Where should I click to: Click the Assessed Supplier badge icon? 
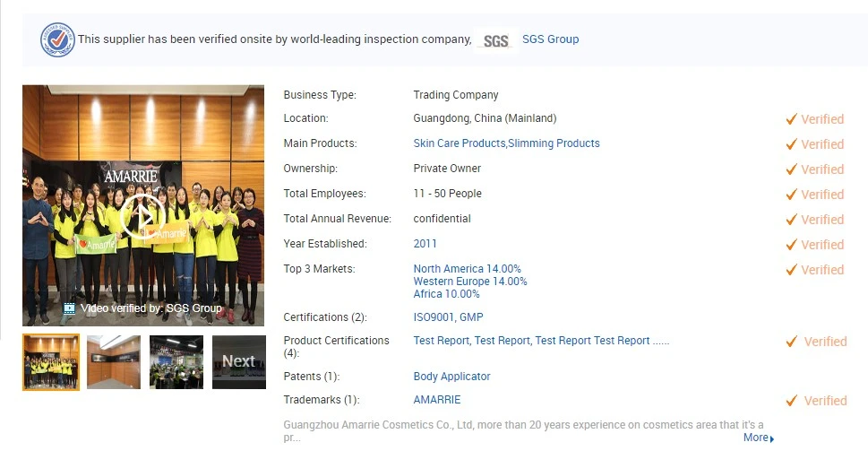[57, 39]
